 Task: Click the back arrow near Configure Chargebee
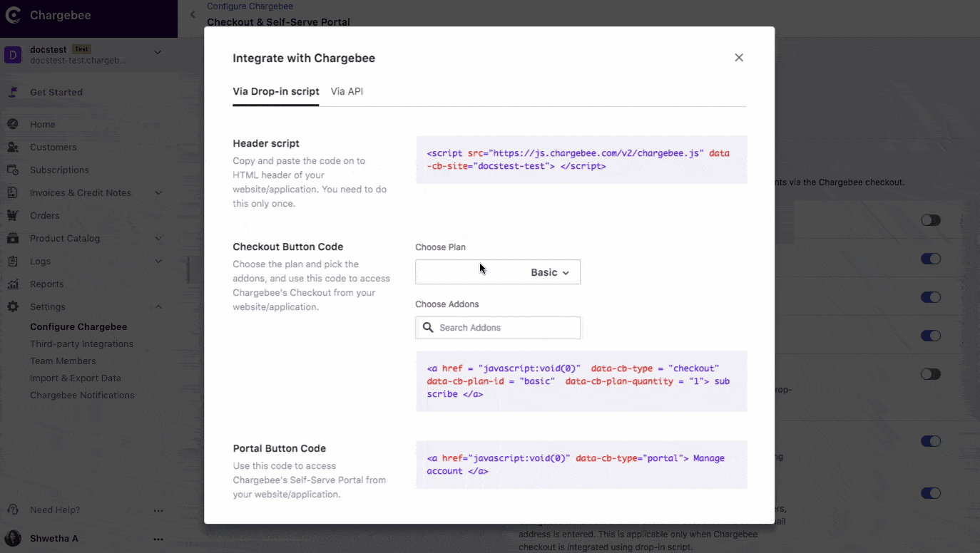(x=193, y=14)
